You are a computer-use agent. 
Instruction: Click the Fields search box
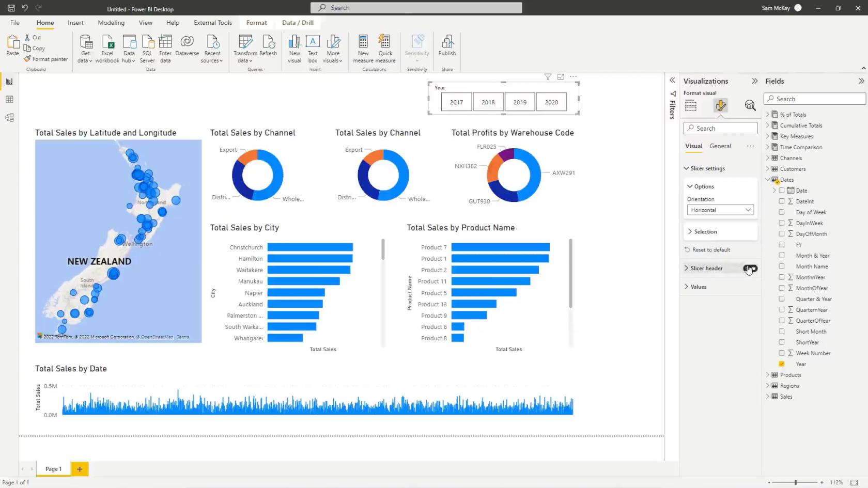point(814,99)
